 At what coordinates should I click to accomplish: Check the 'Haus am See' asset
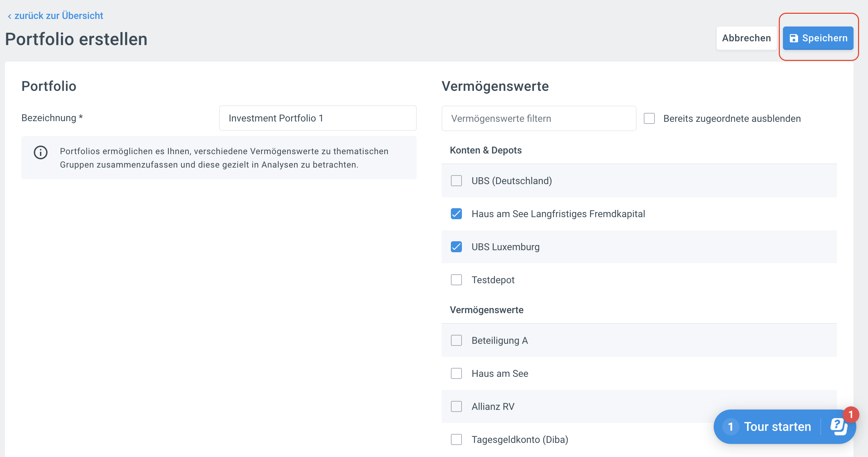tap(456, 373)
